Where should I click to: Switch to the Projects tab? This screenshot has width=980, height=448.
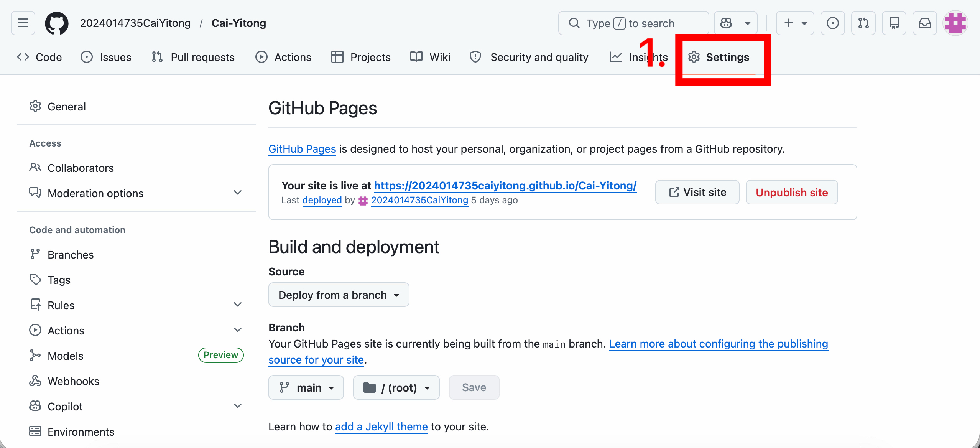click(361, 57)
